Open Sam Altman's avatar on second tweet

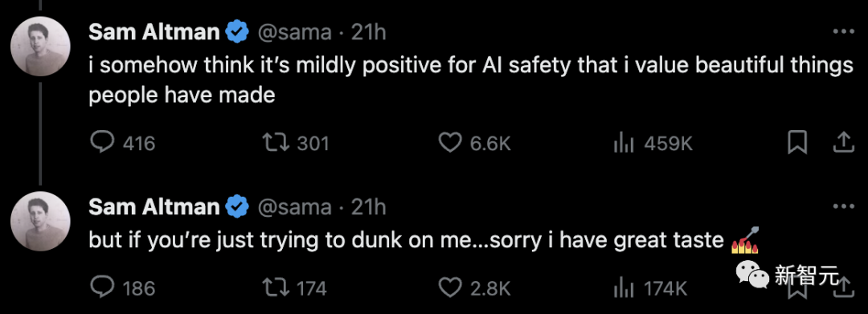click(40, 221)
